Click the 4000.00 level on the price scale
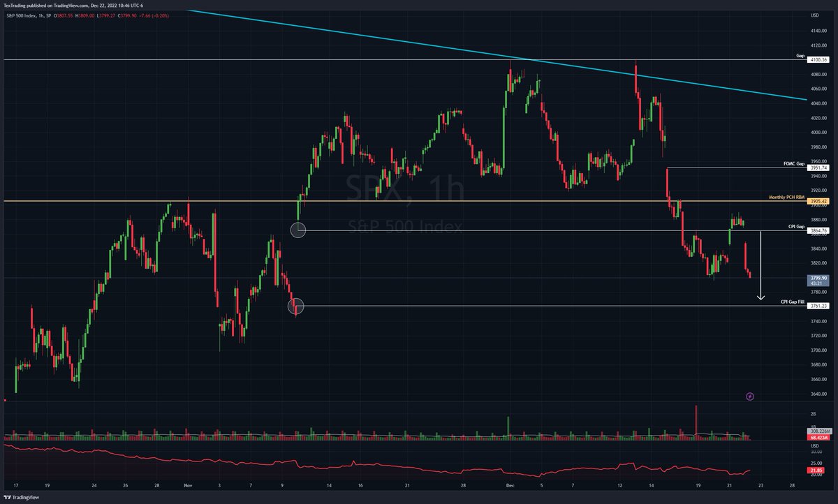This screenshot has height=504, width=838. pyautogui.click(x=818, y=132)
